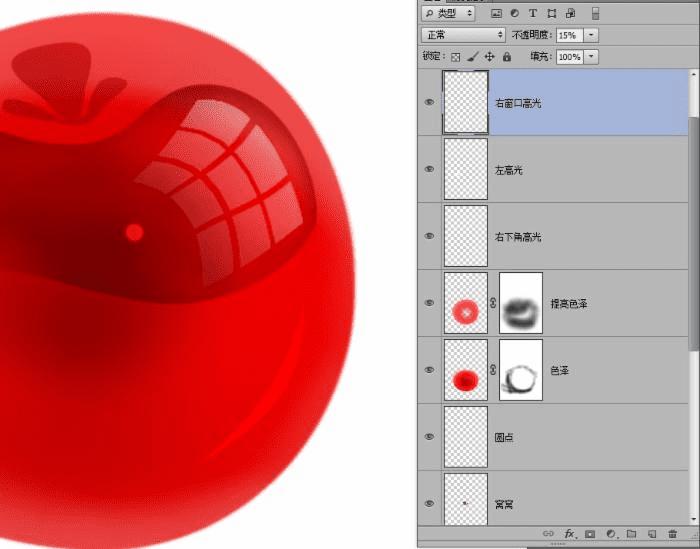Hide the 色泽 layer
This screenshot has width=700, height=549.
click(x=429, y=370)
